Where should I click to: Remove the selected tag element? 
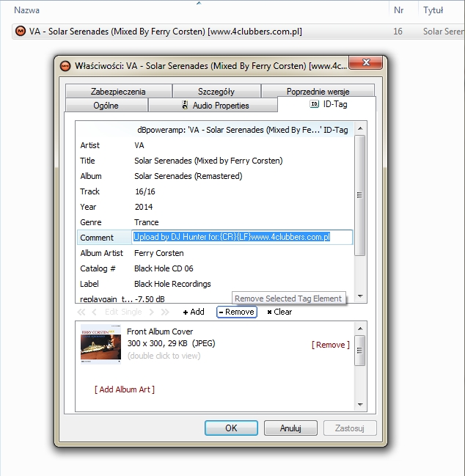(237, 312)
